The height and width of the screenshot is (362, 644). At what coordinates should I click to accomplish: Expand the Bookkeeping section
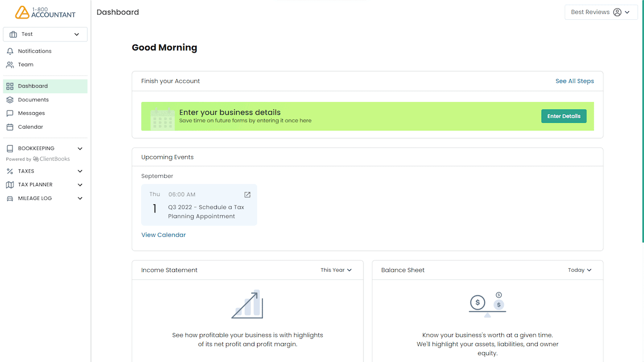click(79, 149)
